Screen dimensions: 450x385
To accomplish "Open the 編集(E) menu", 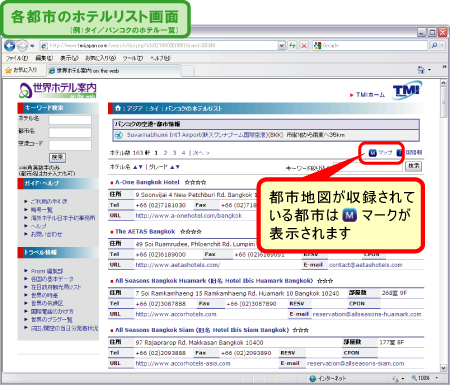I will [44, 58].
